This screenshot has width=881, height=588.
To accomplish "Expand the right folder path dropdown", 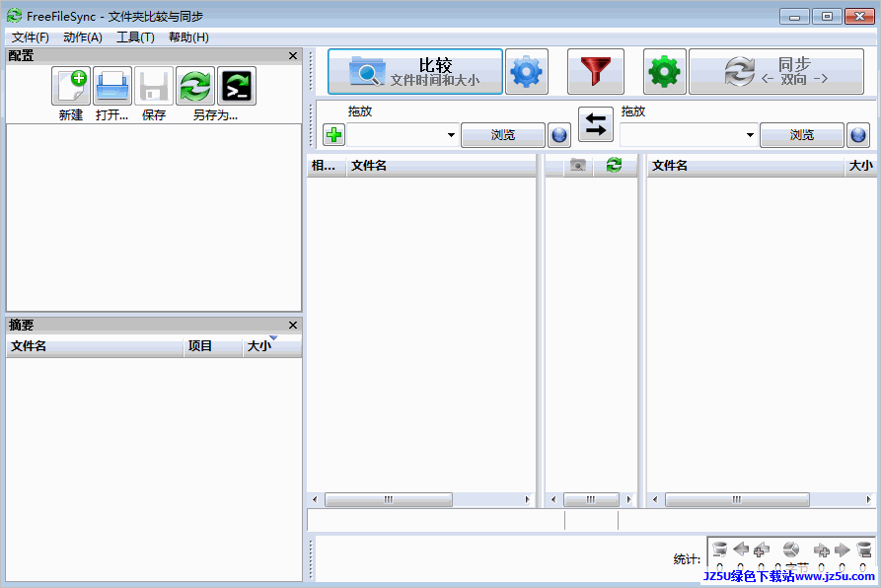I will (x=750, y=135).
